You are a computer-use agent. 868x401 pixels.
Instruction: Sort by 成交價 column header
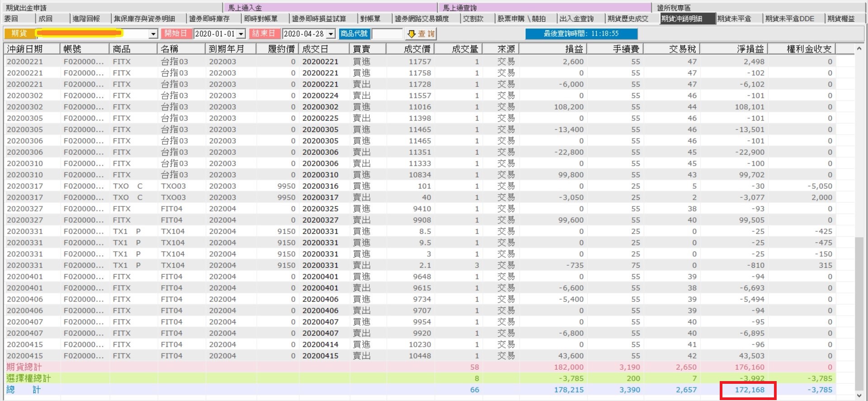pos(410,49)
